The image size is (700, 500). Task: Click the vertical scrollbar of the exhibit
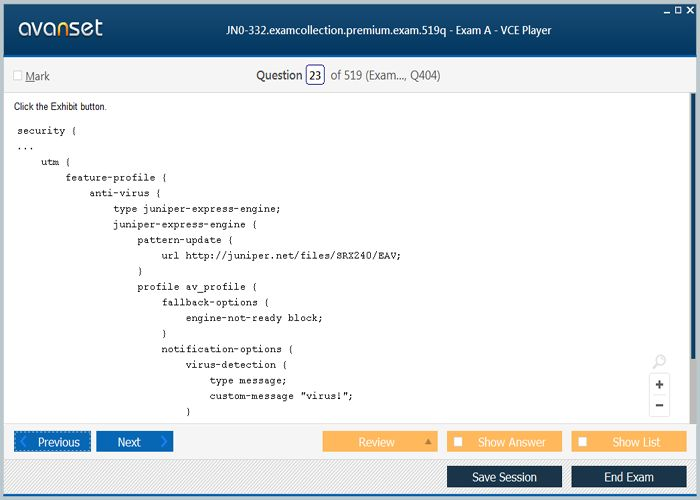pyautogui.click(x=692, y=250)
